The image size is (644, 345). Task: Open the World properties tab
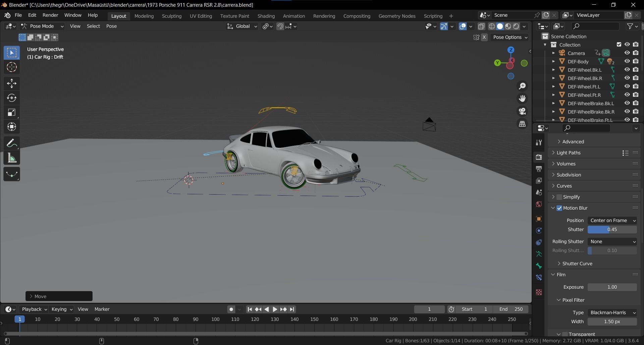point(539,204)
